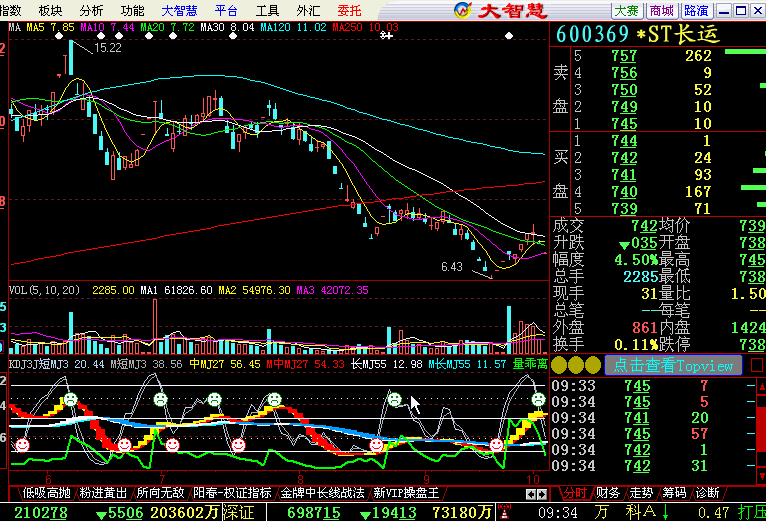This screenshot has width=766, height=522.
Task: Click the 量乖离 indicator label
Action: point(530,364)
